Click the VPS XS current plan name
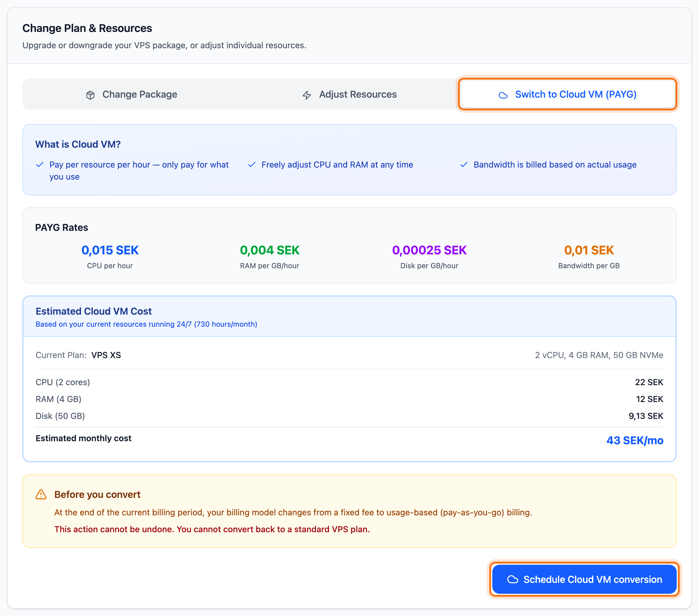 [x=106, y=355]
